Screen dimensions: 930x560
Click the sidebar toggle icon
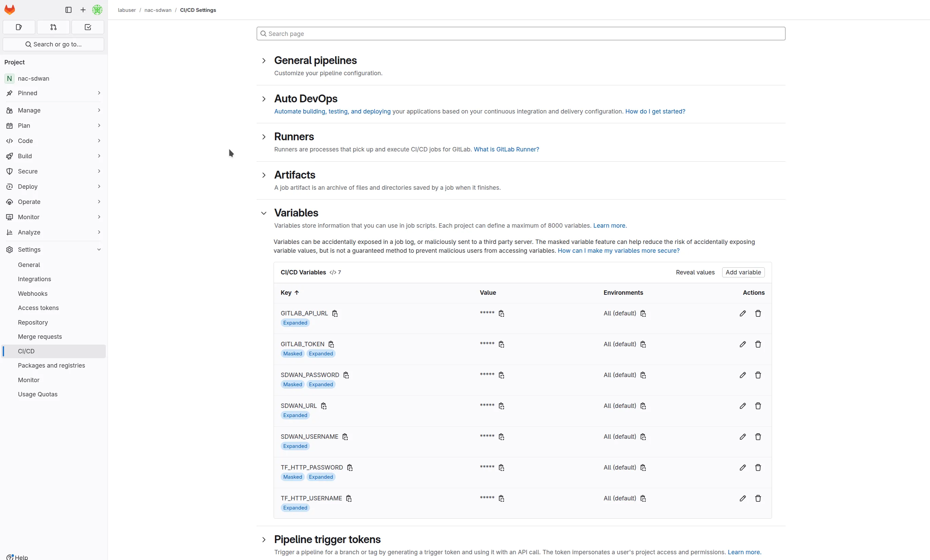(68, 10)
